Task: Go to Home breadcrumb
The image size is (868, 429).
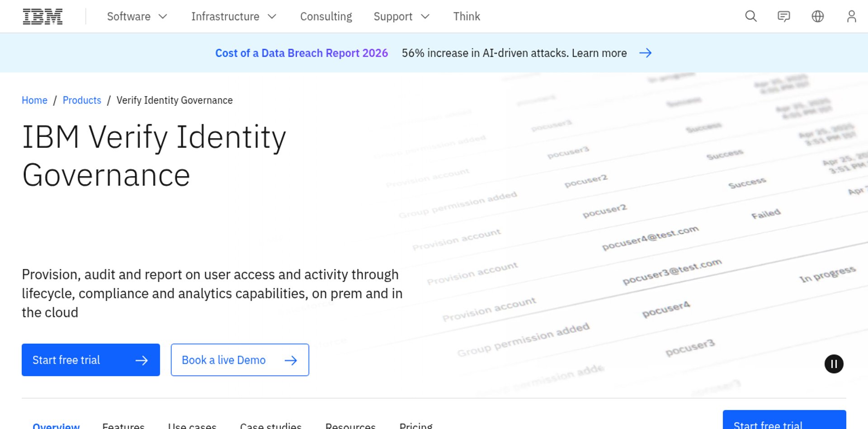Action: coord(34,100)
